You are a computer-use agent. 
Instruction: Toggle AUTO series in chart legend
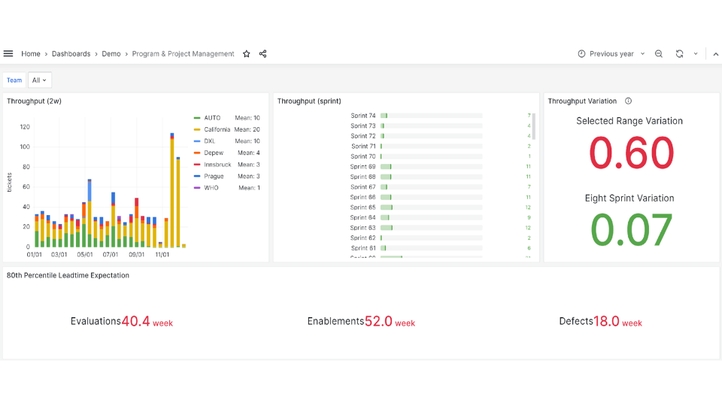(x=212, y=118)
